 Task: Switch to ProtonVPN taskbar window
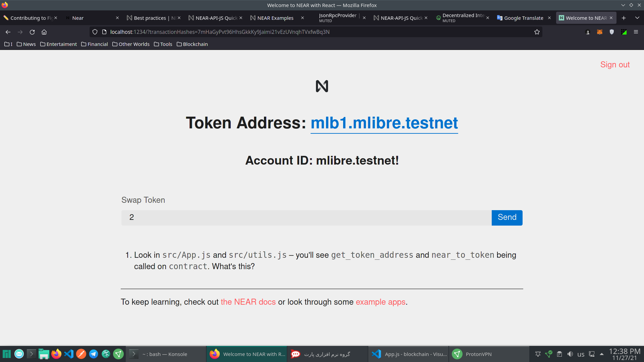click(489, 354)
